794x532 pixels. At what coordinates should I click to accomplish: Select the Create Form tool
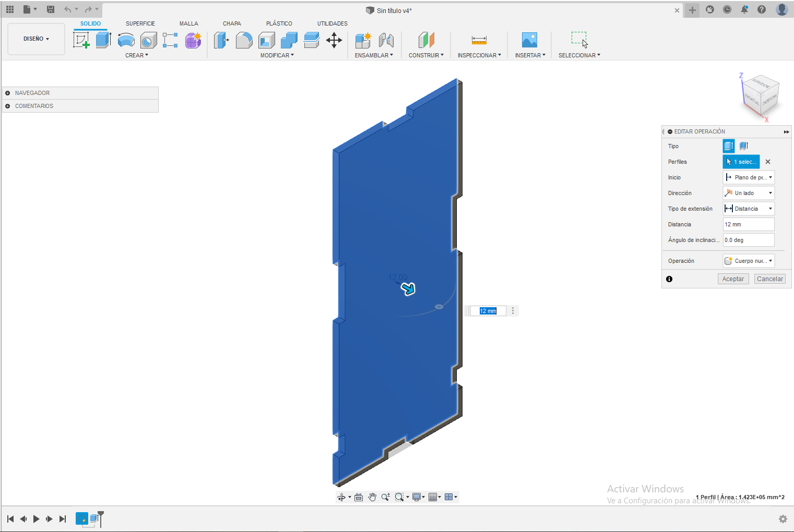point(193,40)
